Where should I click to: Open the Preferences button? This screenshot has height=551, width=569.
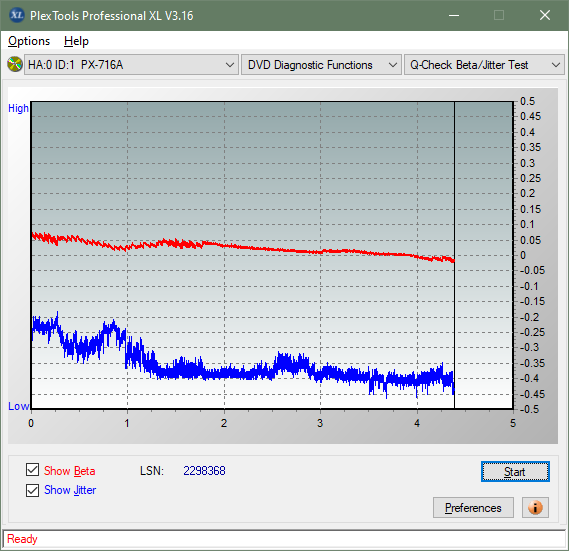click(473, 507)
